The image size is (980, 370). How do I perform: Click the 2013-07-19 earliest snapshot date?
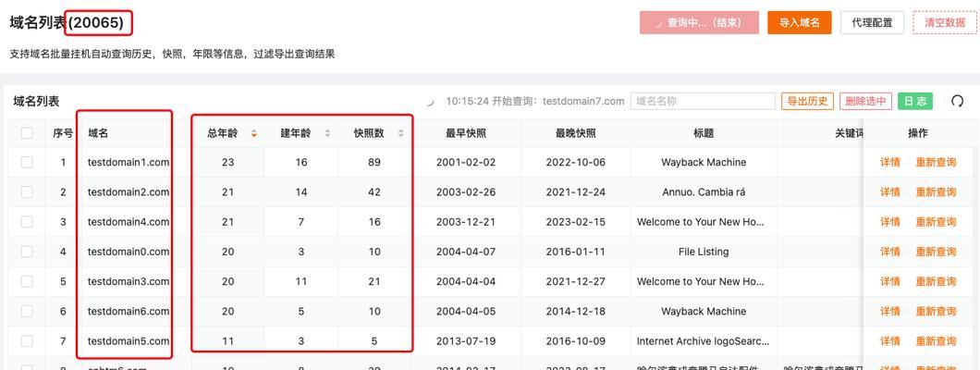pos(466,341)
